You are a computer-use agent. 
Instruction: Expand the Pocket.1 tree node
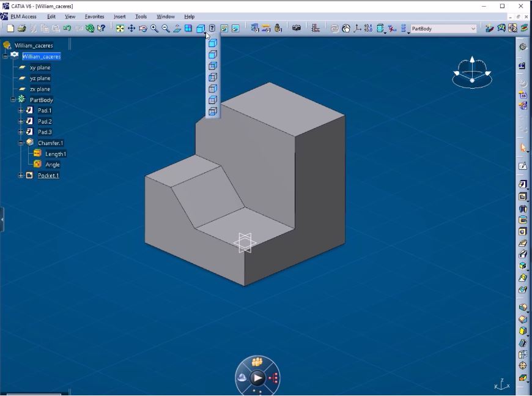(x=21, y=176)
